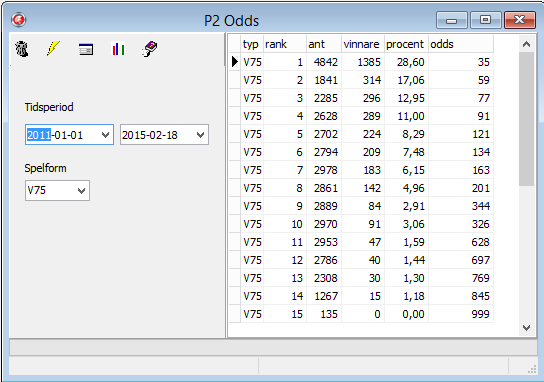Click the 'procent' column header
Screen dimensions: 544x382
click(x=406, y=44)
